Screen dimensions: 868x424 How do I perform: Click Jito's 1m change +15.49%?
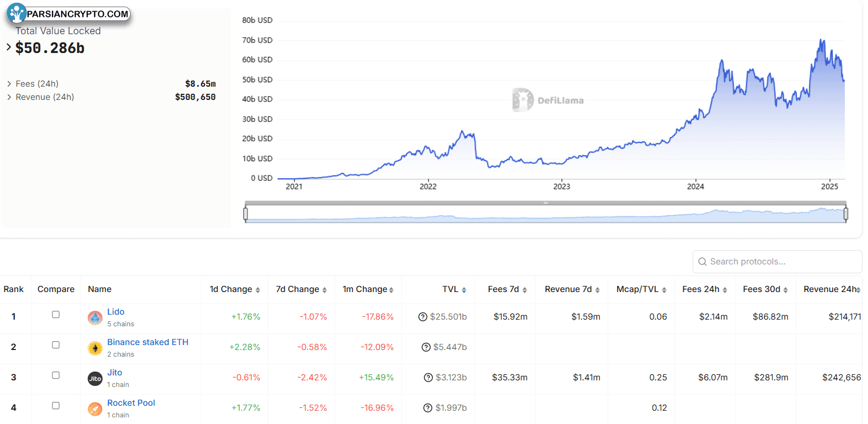tap(376, 378)
